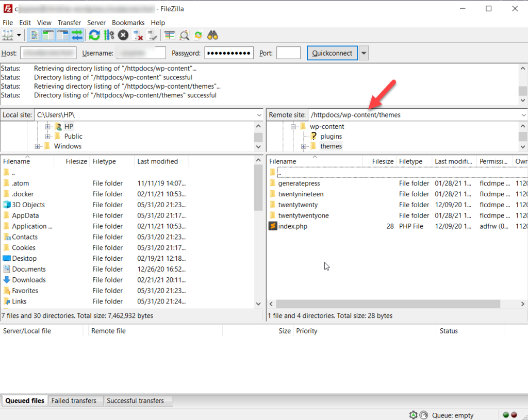Expand the Windows folder in local tree
528x420 pixels.
(x=37, y=146)
